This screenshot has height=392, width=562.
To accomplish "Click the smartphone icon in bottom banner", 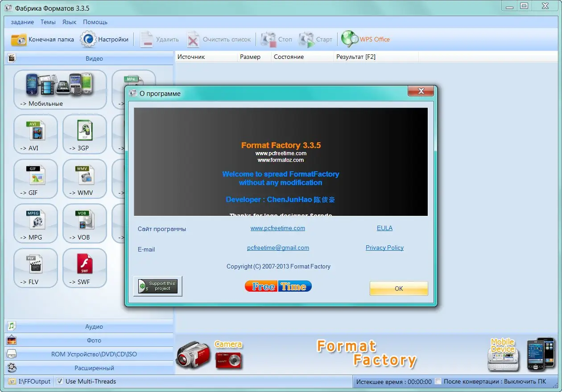I will click(x=541, y=354).
